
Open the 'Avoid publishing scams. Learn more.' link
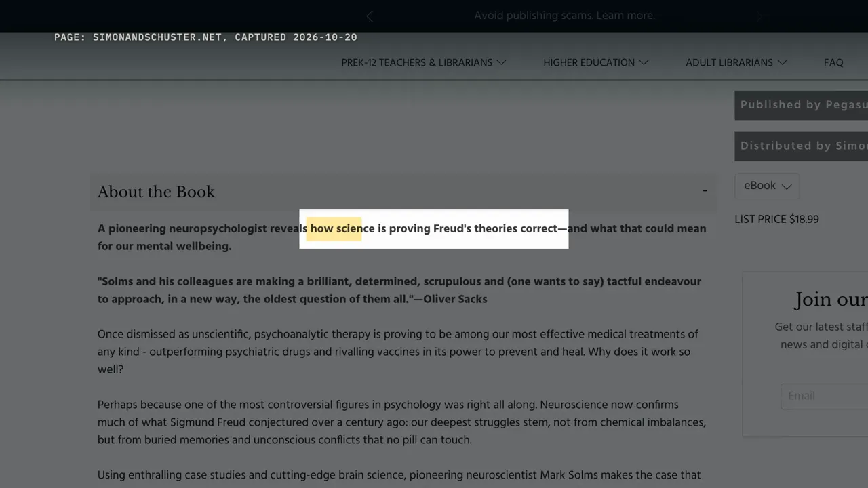coord(564,16)
